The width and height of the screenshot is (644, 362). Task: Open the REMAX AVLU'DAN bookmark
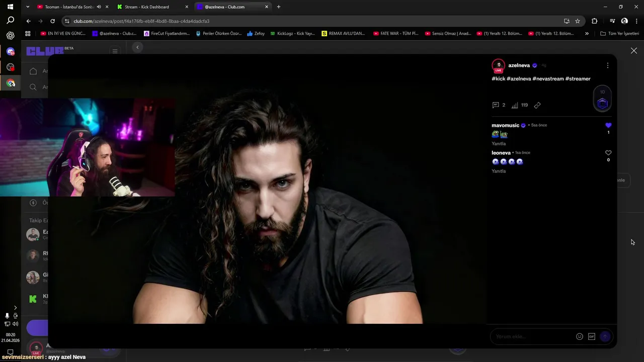343,34
